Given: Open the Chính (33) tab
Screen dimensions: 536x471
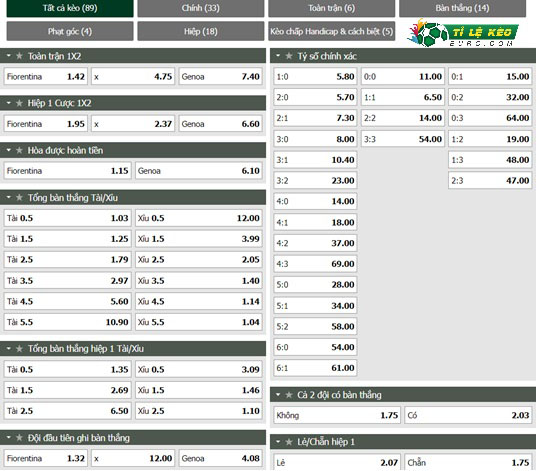Looking at the screenshot, I should (x=201, y=8).
